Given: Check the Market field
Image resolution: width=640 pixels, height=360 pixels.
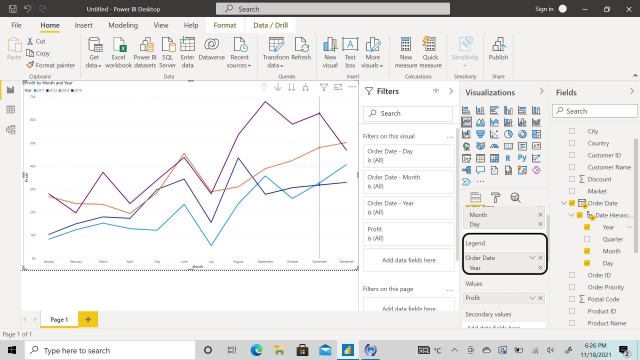Looking at the screenshot, I should pyautogui.click(x=572, y=191).
